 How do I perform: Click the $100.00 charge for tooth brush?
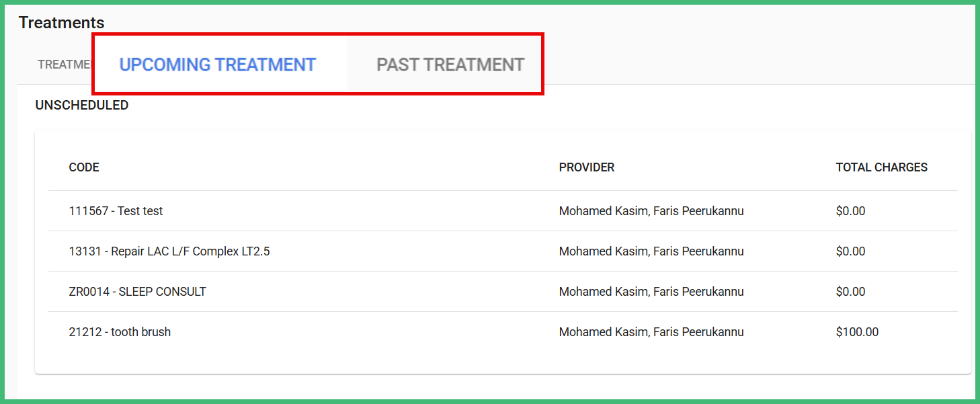click(857, 331)
